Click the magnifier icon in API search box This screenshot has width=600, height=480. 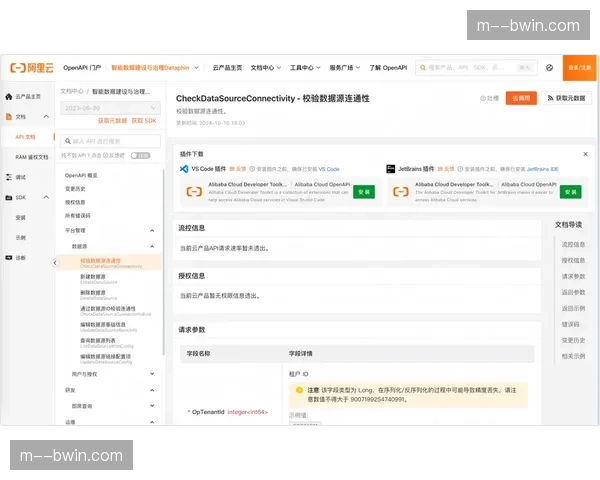tap(68, 141)
